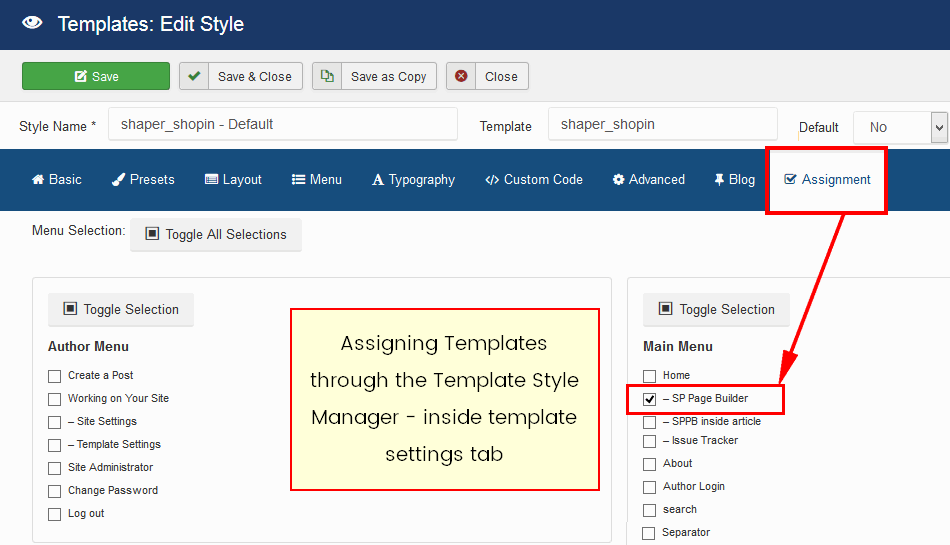Click the Advanced gear icon
Viewport: 950px width, 545px height.
pyautogui.click(x=618, y=180)
